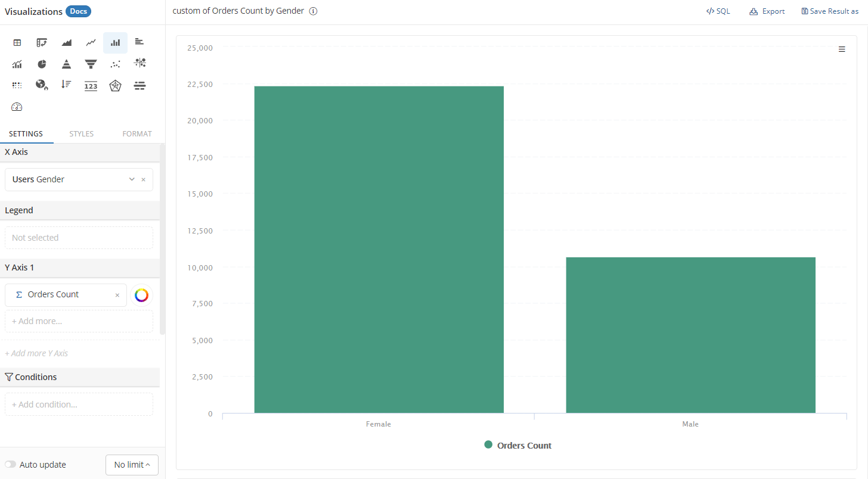Select the pie chart visualization
Viewport: 868px width, 479px height.
pos(42,64)
